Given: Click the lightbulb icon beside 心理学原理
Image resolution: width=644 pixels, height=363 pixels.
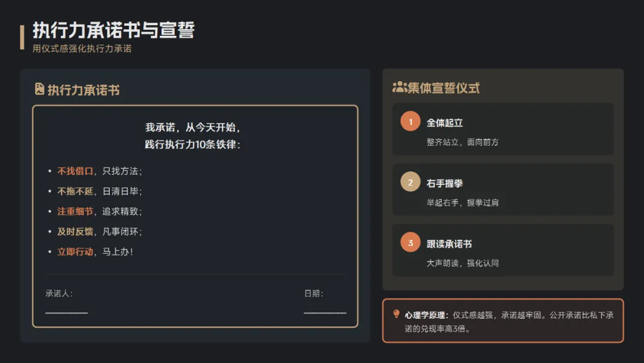Looking at the screenshot, I should pyautogui.click(x=397, y=314).
